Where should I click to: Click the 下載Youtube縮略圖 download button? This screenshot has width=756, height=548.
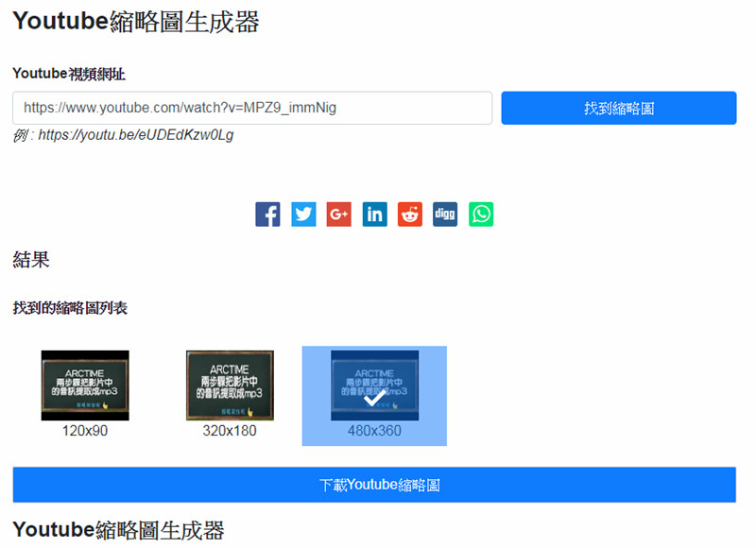[374, 485]
